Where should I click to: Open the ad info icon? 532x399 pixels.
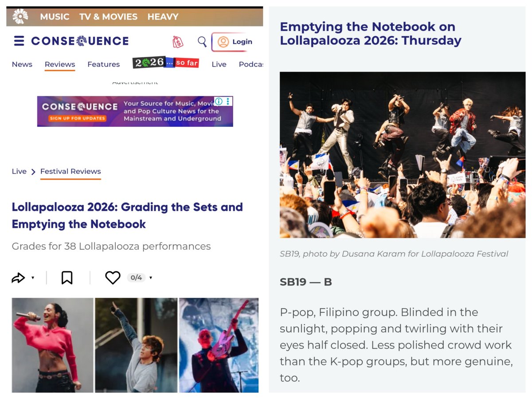pyautogui.click(x=219, y=101)
